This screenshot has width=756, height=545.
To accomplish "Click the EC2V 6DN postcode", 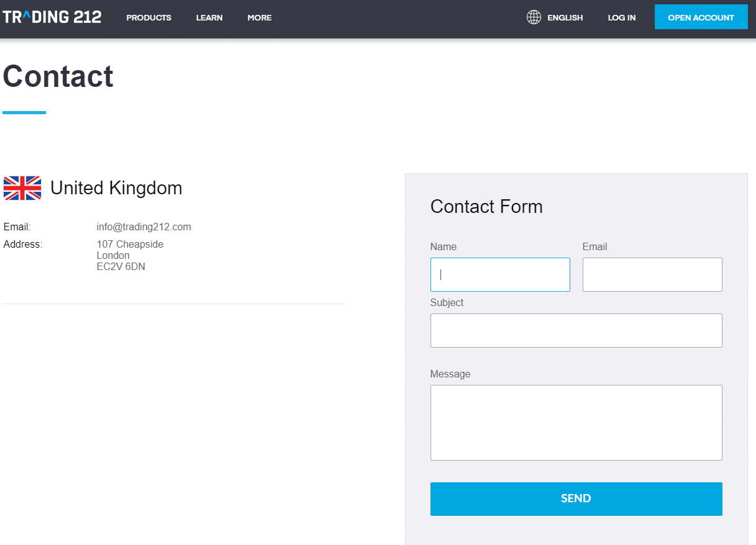I will pyautogui.click(x=121, y=267).
